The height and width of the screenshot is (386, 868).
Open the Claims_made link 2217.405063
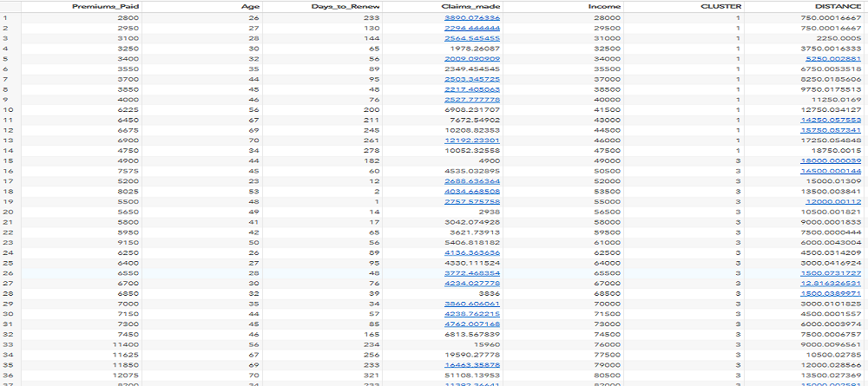(x=472, y=88)
